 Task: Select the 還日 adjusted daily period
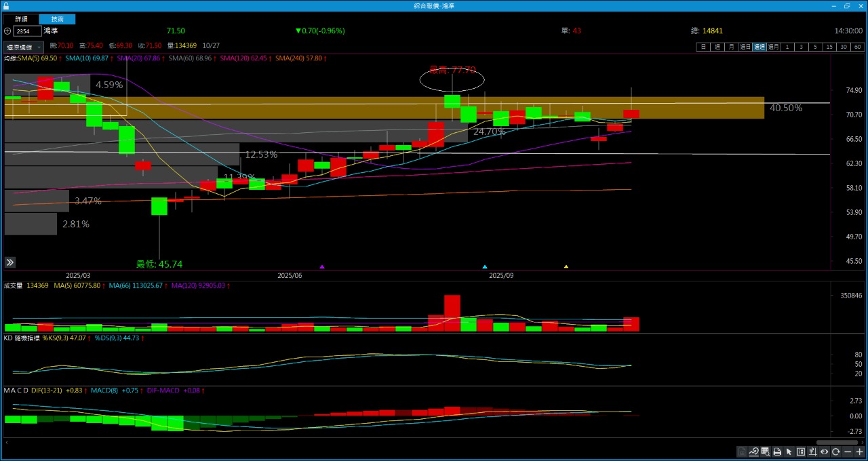pos(745,47)
